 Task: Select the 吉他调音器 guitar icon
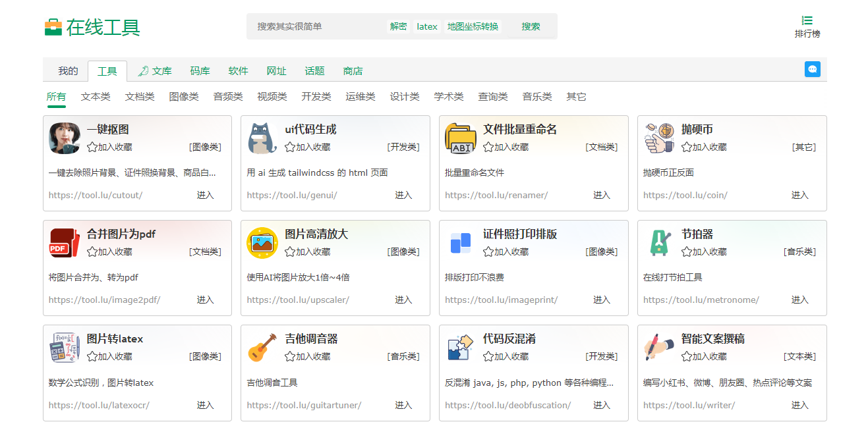[x=262, y=344]
